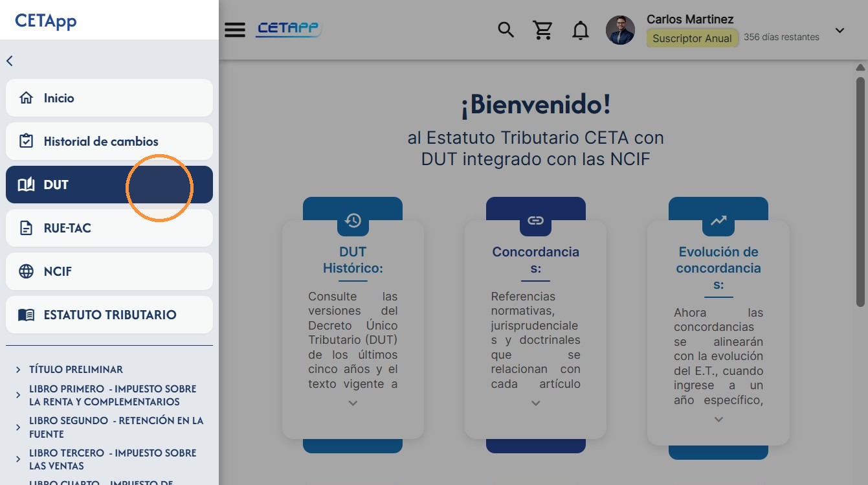Screen dimensions: 868x485
Task: Click the CETAPP logo in header
Action: [289, 29]
